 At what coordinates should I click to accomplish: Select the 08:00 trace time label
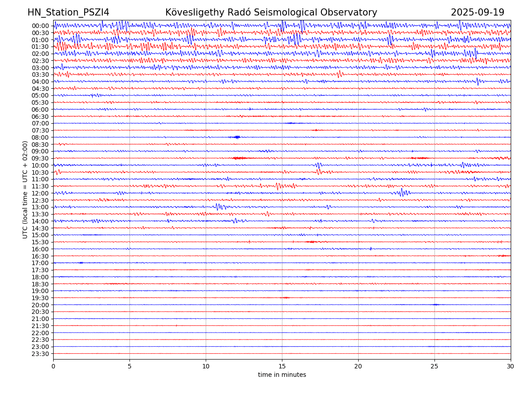[40, 137]
